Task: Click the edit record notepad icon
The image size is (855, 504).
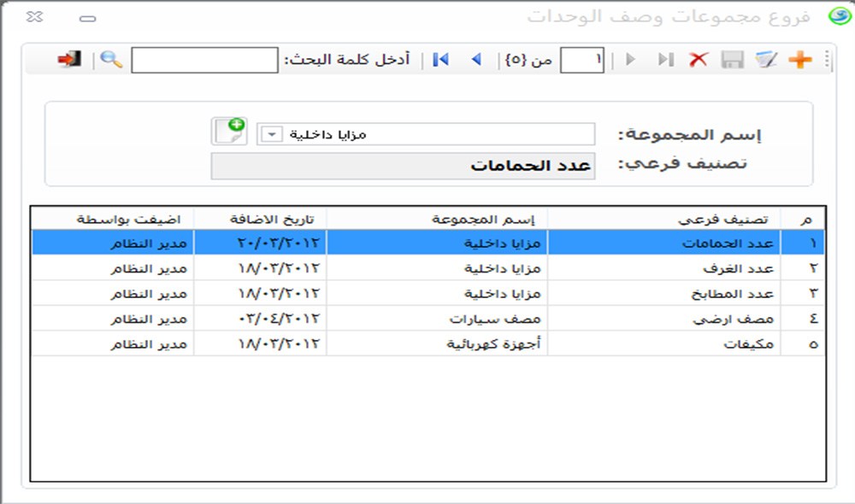Action: [x=767, y=60]
